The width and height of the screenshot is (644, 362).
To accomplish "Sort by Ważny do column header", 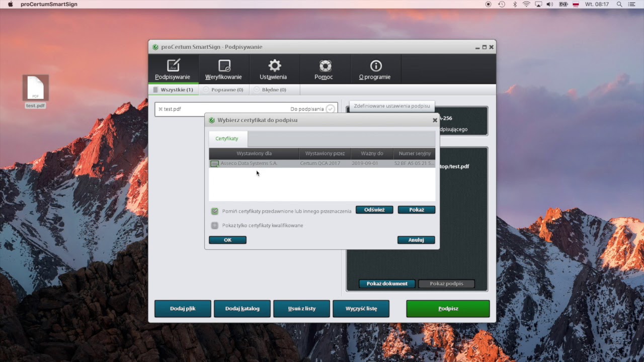I will point(372,153).
